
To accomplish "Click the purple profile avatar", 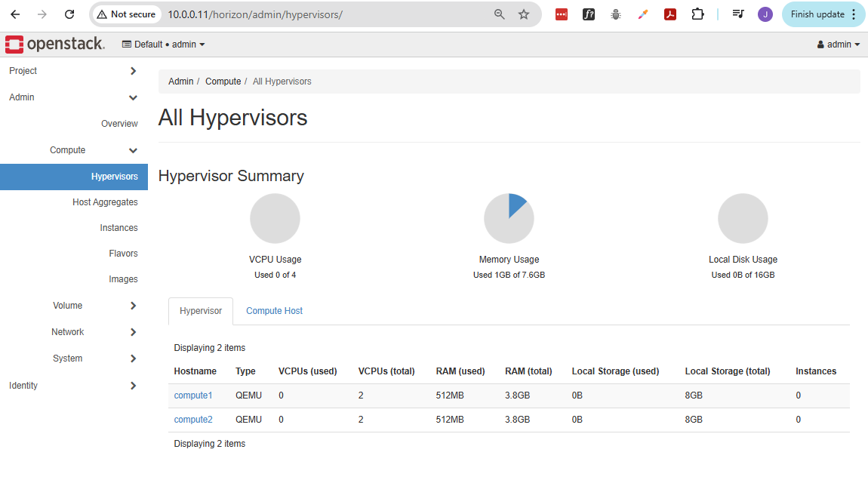I will click(765, 14).
